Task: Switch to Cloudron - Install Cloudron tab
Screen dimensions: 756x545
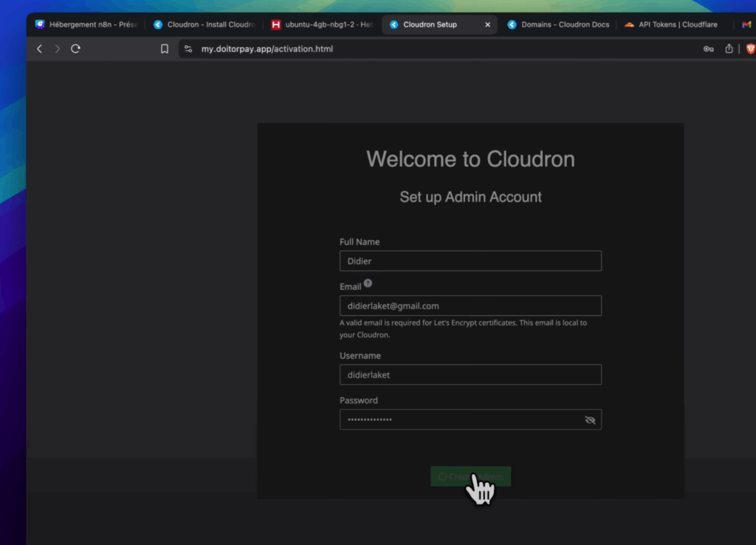Action: [x=205, y=24]
